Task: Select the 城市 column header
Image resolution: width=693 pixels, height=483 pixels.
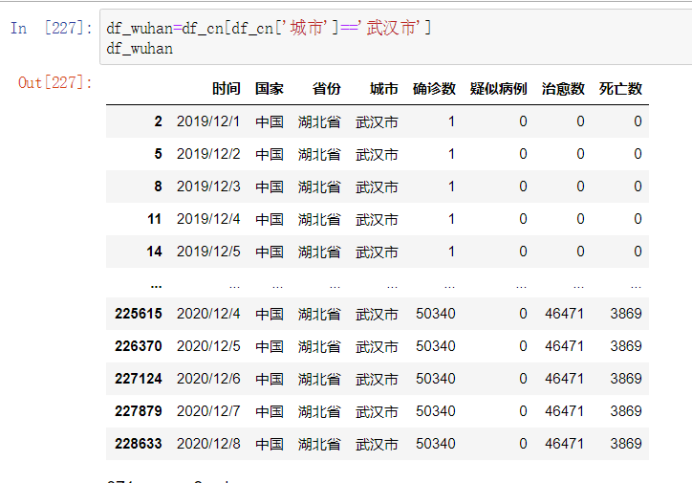Action: [383, 89]
